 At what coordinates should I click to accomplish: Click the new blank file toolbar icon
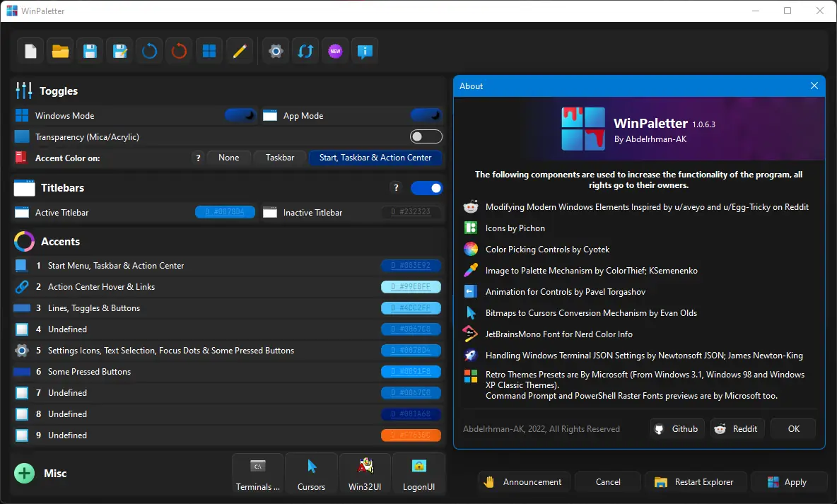30,51
